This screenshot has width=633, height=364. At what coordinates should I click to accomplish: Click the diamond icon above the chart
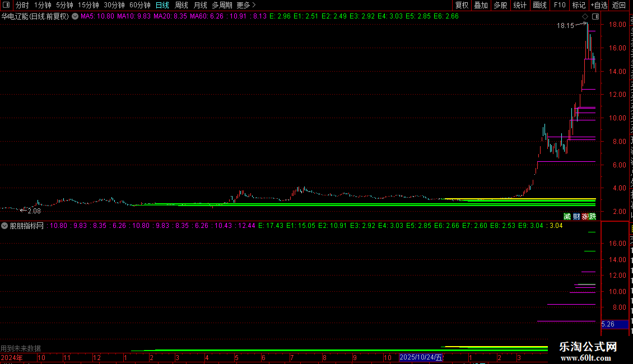[585, 17]
